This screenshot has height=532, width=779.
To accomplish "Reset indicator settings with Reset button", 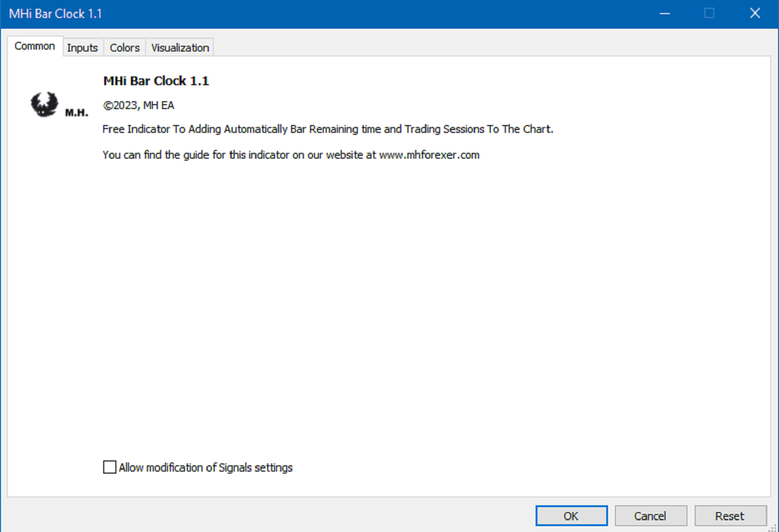I will [729, 516].
